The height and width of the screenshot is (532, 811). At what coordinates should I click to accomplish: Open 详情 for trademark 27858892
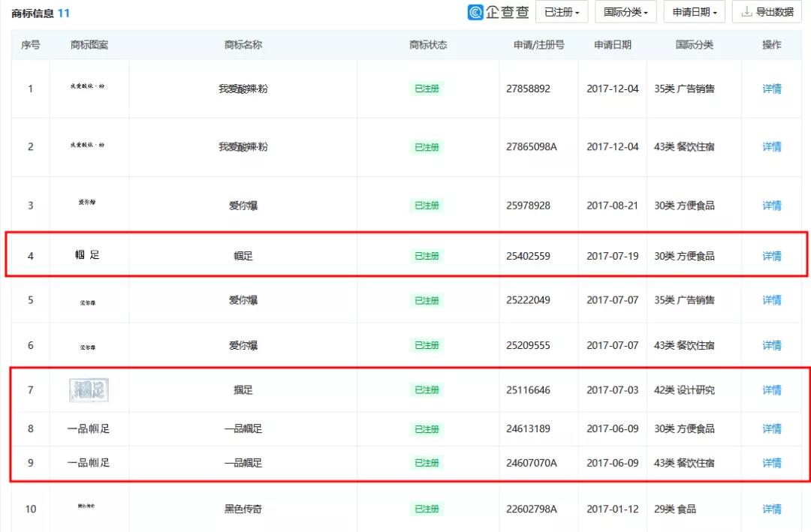(x=772, y=89)
